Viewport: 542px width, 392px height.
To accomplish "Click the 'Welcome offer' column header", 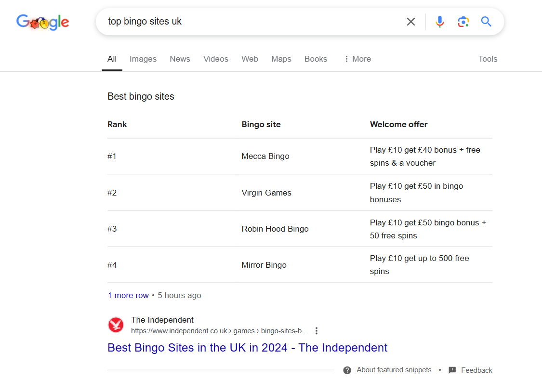I will [398, 124].
